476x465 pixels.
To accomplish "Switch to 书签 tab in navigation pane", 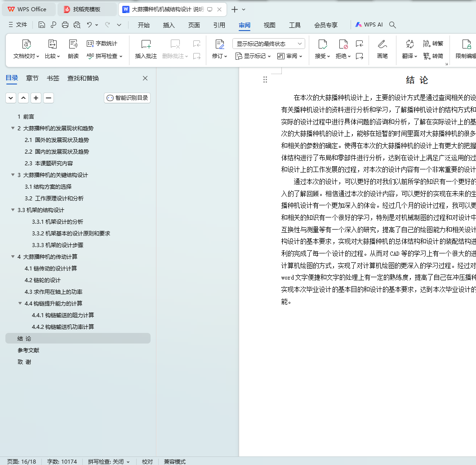I will (x=53, y=78).
